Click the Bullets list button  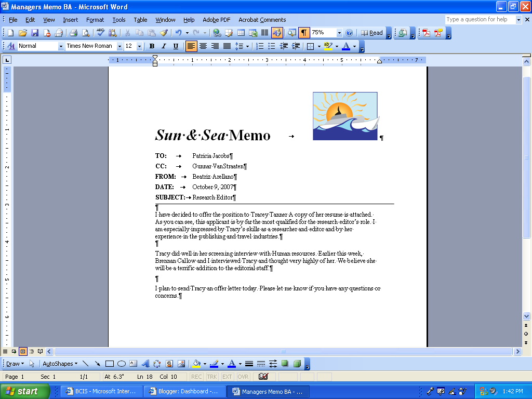pos(271,46)
